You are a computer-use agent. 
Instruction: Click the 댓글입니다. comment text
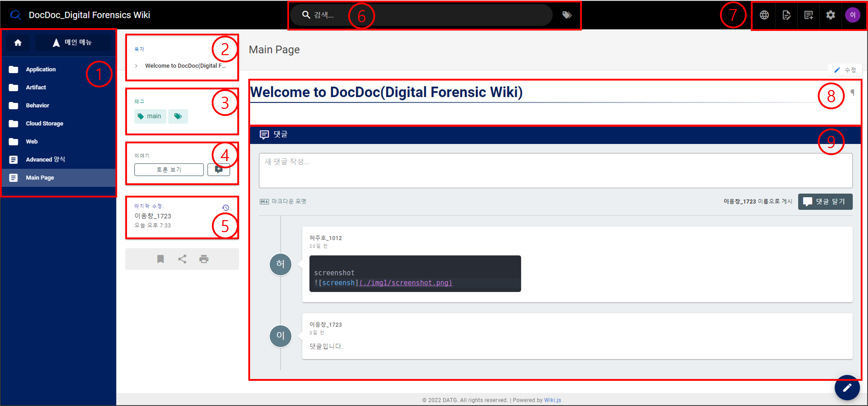pos(326,346)
